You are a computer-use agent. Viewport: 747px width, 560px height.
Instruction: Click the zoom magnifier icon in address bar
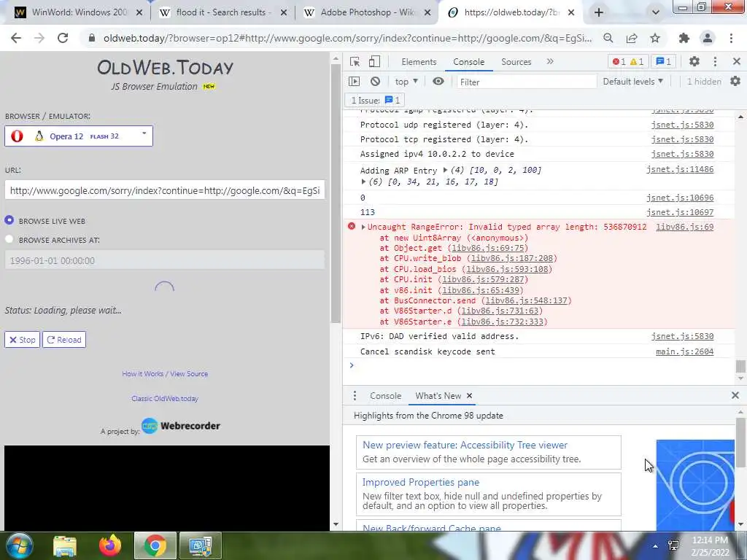[608, 38]
